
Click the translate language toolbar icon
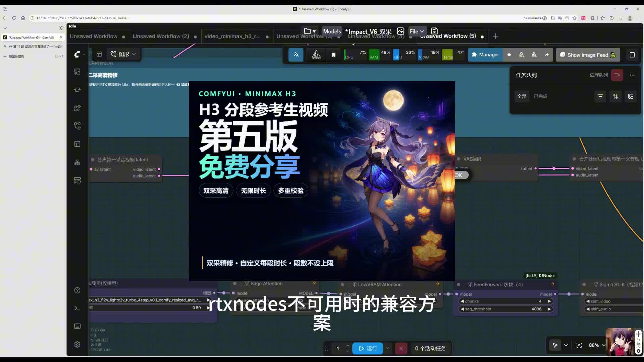[x=296, y=55]
